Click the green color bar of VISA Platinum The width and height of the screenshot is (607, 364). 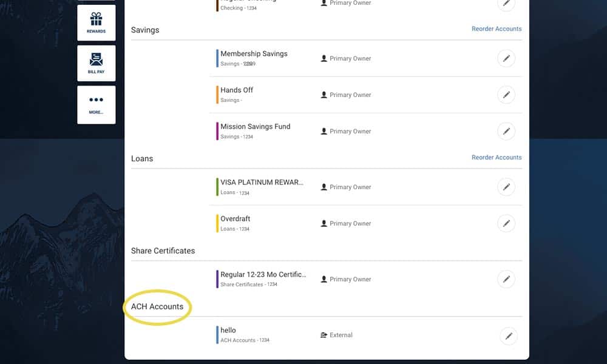coord(217,187)
